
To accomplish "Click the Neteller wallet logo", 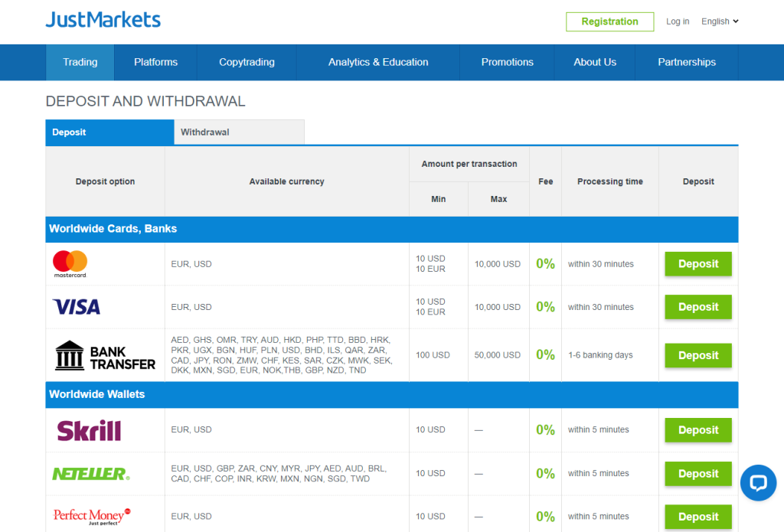I will click(90, 474).
